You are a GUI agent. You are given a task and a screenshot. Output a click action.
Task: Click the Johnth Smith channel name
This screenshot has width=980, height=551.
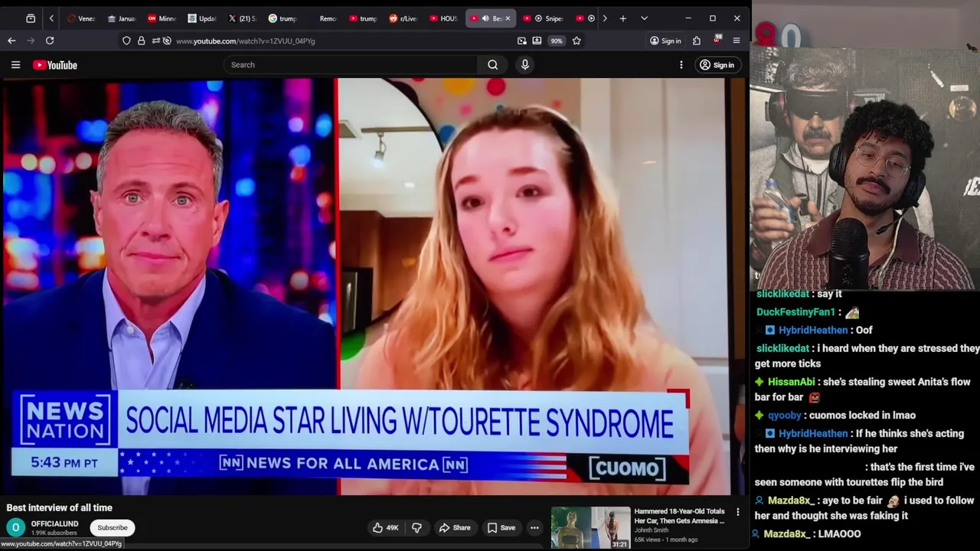coord(652,530)
